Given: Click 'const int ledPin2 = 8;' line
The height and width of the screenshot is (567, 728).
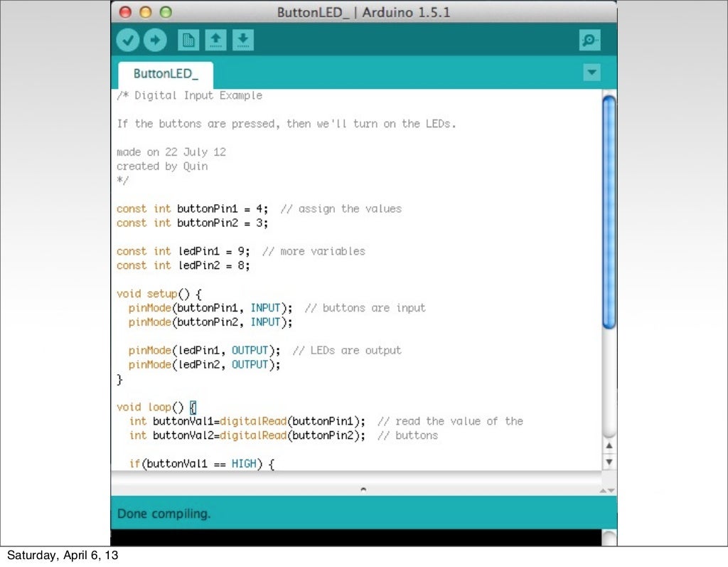Looking at the screenshot, I should [183, 265].
